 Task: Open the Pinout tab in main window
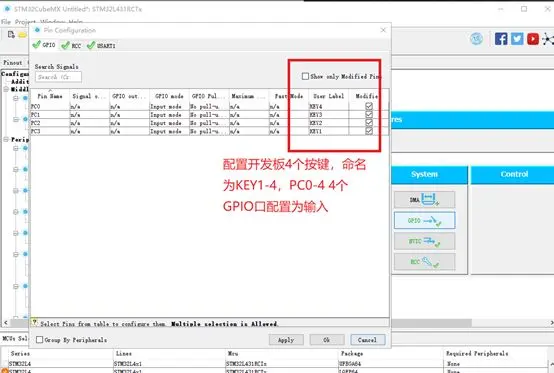click(13, 62)
